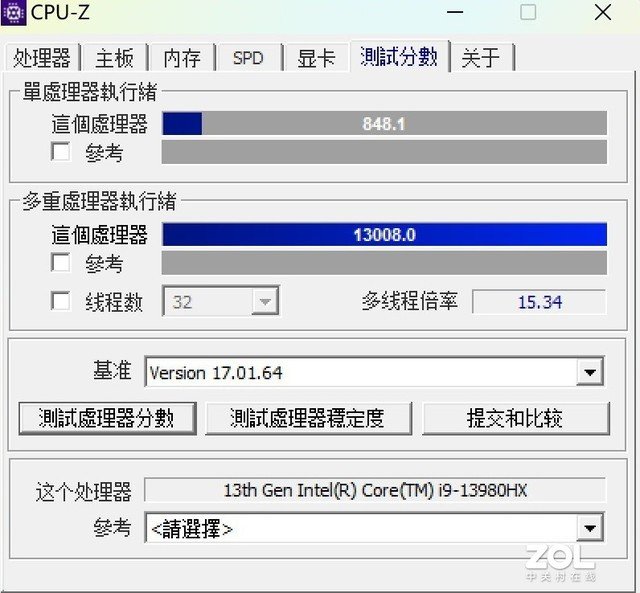
Task: Click the single-thread score bar 848.1
Action: (x=384, y=123)
